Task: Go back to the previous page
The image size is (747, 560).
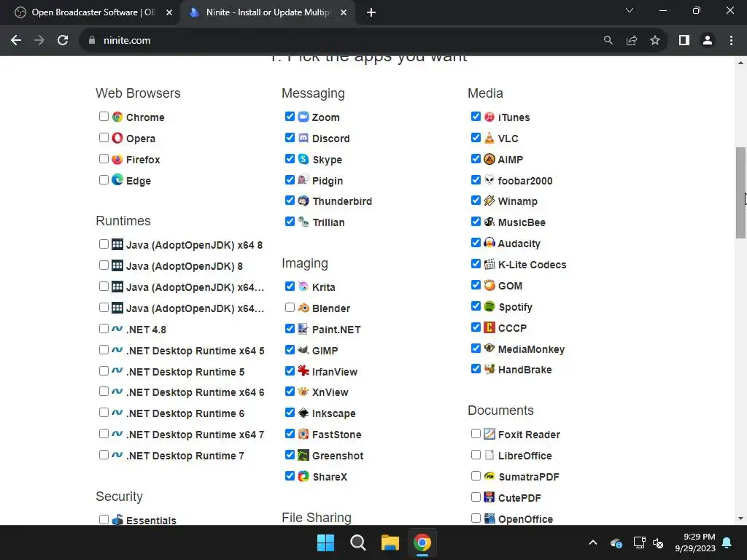Action: (x=16, y=41)
